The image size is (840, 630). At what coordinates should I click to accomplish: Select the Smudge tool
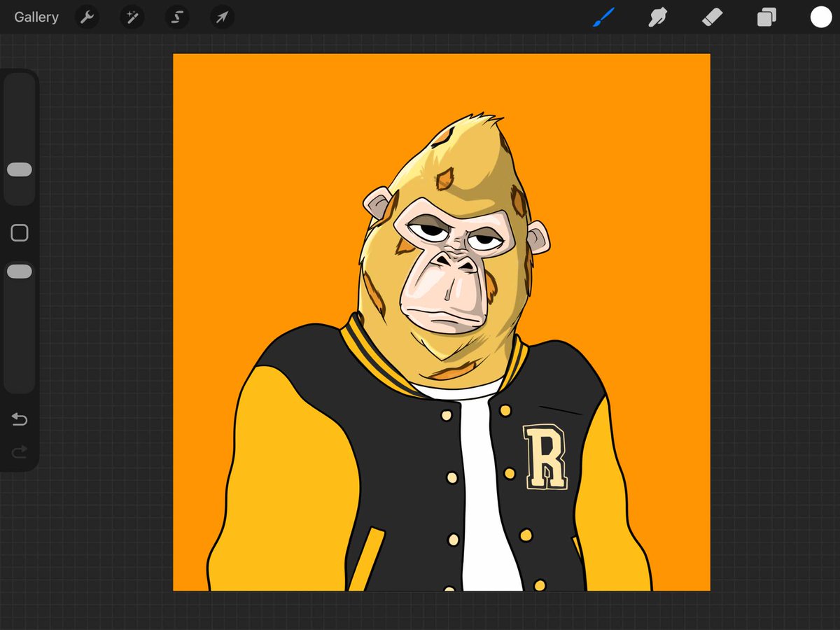point(657,17)
